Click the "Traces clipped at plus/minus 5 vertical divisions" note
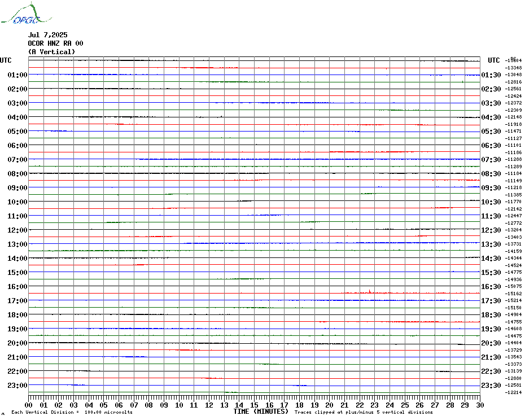The height and width of the screenshot is (420, 525). point(364,412)
